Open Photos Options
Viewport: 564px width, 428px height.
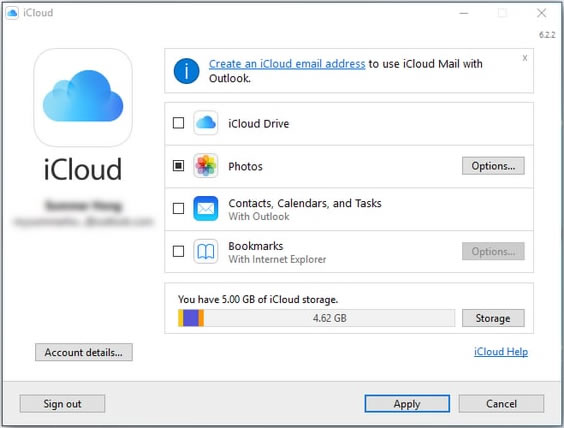[493, 166]
